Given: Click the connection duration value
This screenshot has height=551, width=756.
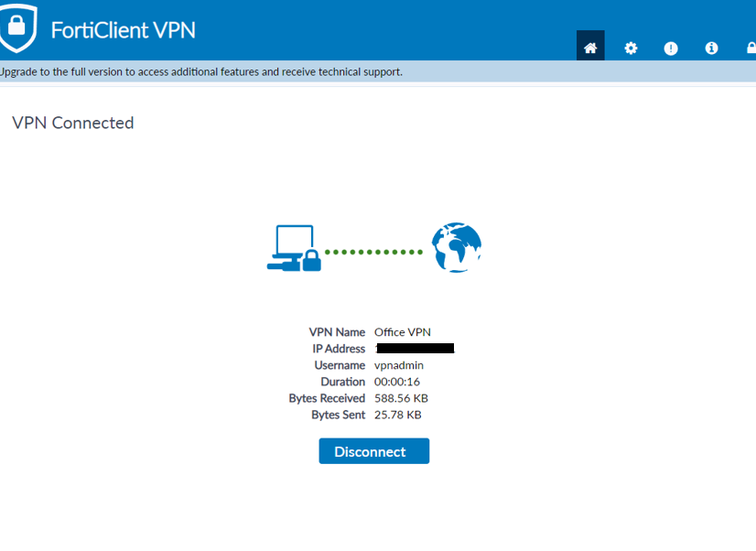Looking at the screenshot, I should point(397,382).
